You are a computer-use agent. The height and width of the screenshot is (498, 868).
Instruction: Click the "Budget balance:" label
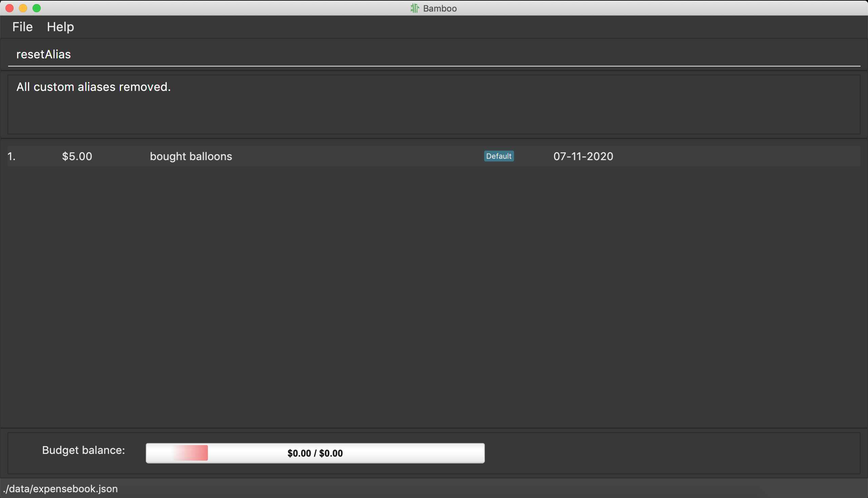coord(83,450)
